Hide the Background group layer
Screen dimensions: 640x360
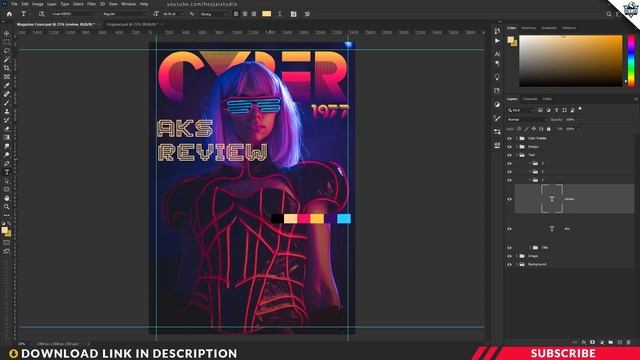509,264
